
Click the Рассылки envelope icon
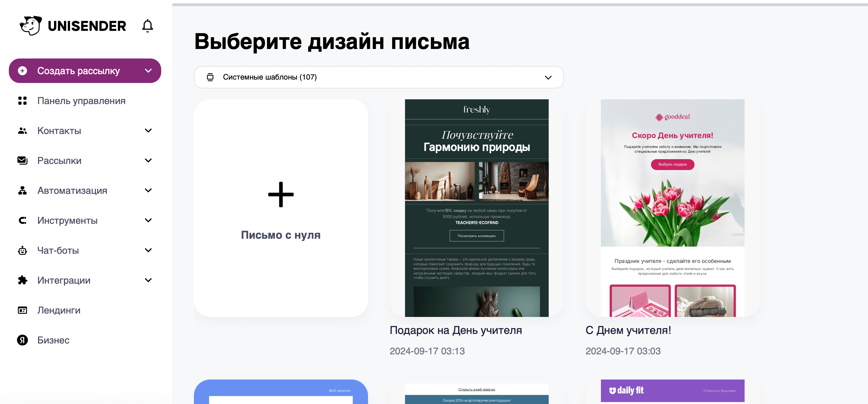22,161
